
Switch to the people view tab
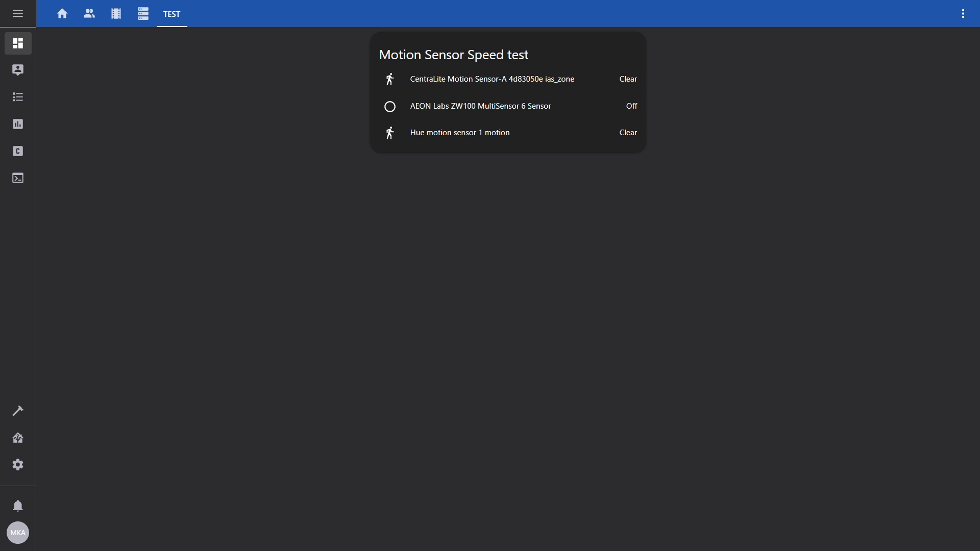[x=89, y=14]
